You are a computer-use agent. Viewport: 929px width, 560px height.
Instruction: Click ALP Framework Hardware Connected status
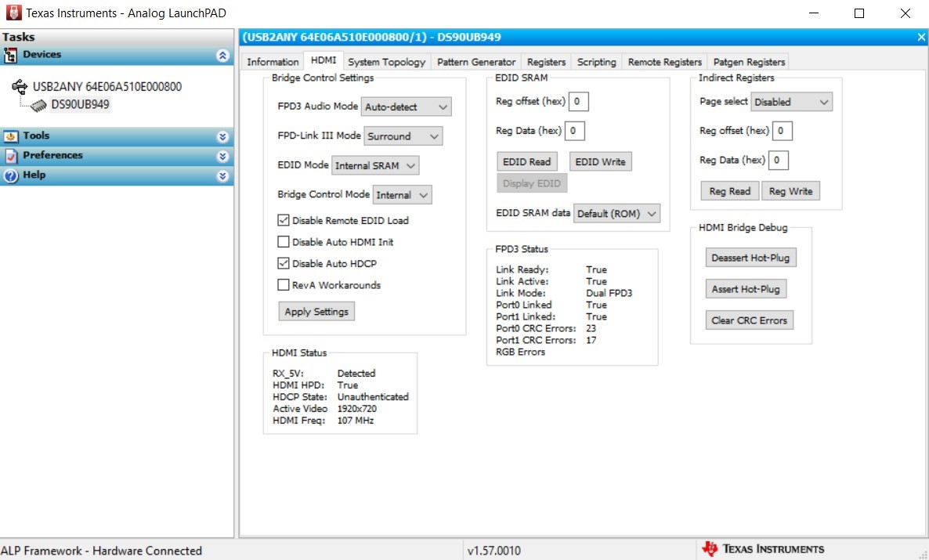[101, 551]
